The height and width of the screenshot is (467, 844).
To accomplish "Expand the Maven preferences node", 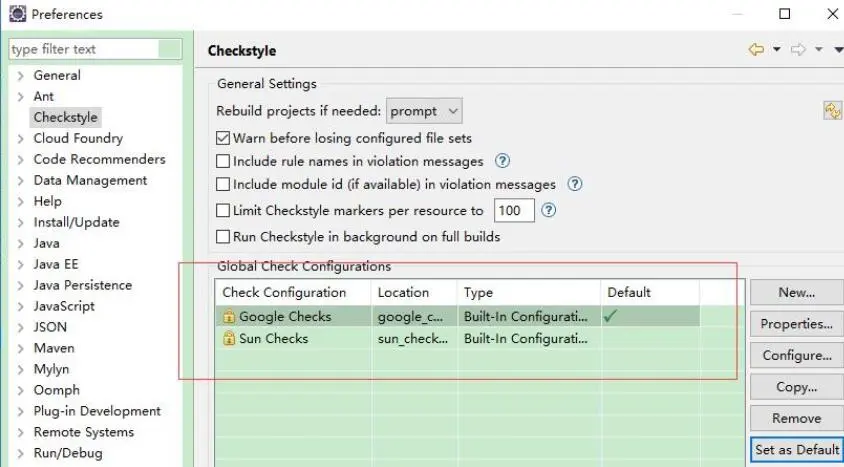I will click(x=20, y=348).
